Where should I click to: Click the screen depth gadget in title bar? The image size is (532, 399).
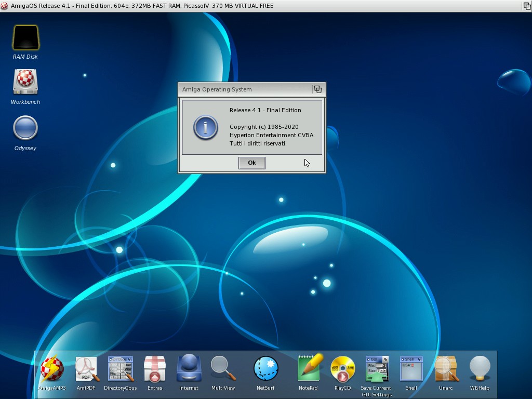pos(526,6)
